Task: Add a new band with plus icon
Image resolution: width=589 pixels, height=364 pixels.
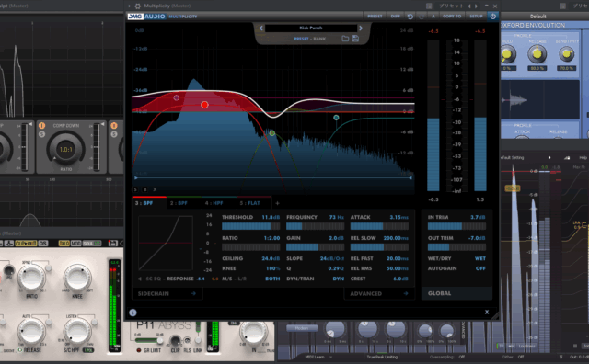Action: (x=277, y=203)
